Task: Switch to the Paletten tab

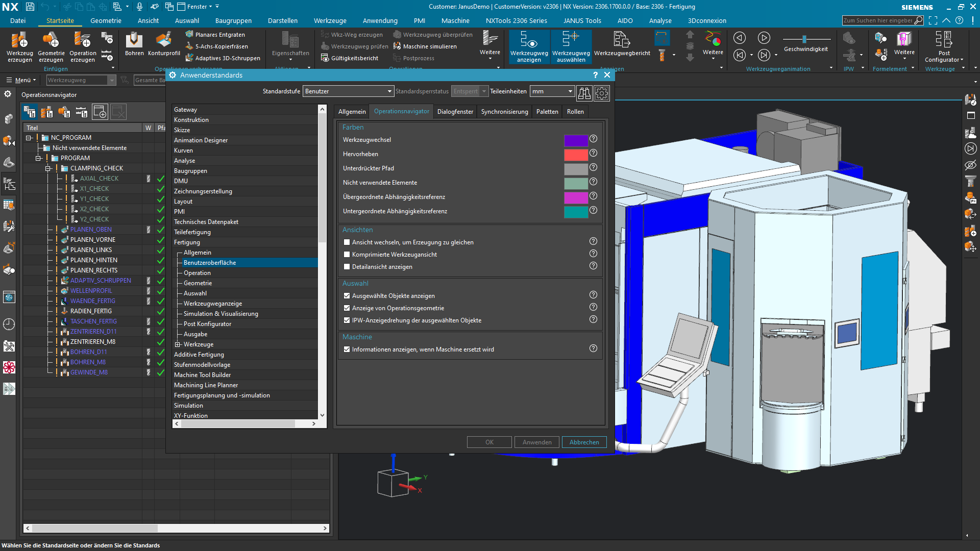Action: (x=547, y=112)
